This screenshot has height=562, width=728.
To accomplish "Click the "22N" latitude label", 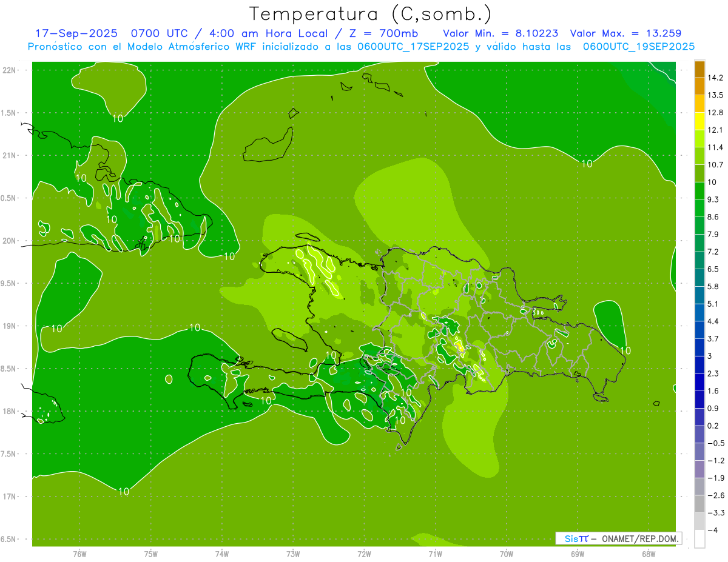I will coord(10,70).
